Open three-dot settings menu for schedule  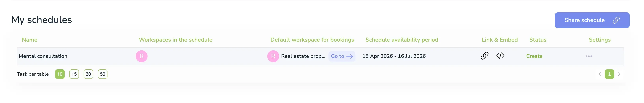click(588, 56)
